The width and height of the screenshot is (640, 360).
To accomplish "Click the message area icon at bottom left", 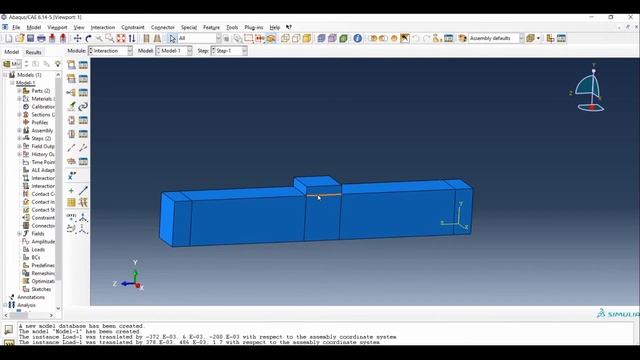I will 9,329.
